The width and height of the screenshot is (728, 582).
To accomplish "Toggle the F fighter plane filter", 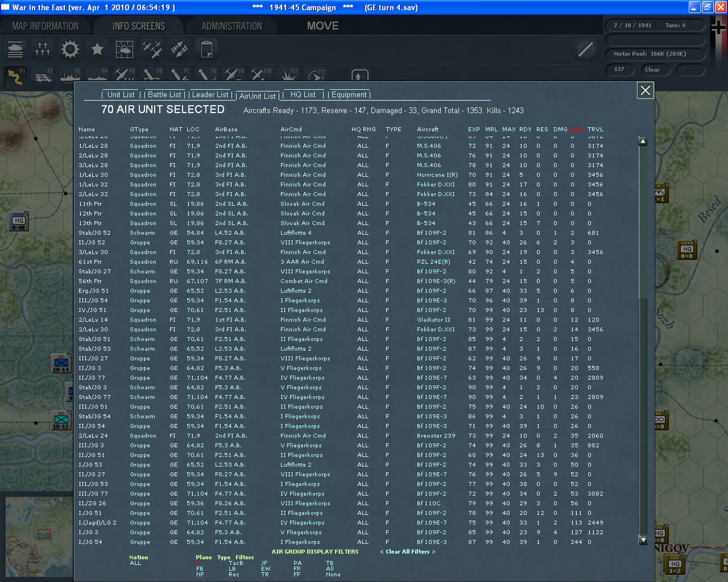I will [198, 563].
